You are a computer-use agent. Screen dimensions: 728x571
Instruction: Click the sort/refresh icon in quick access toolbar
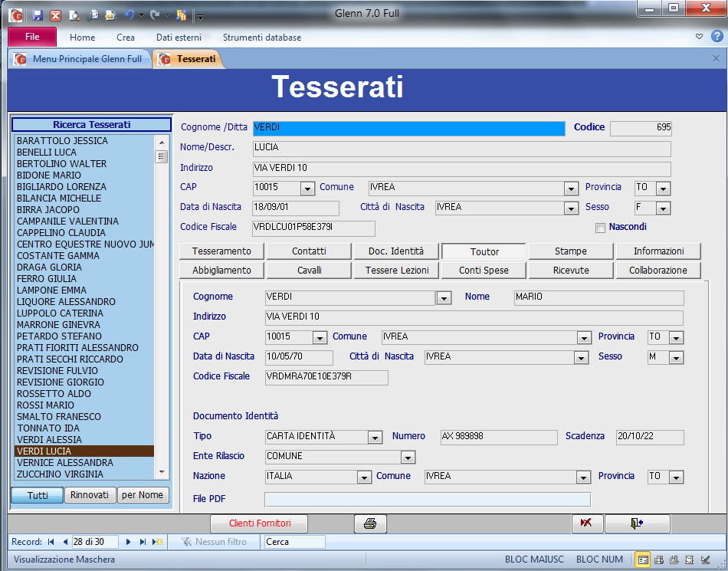pyautogui.click(x=181, y=15)
